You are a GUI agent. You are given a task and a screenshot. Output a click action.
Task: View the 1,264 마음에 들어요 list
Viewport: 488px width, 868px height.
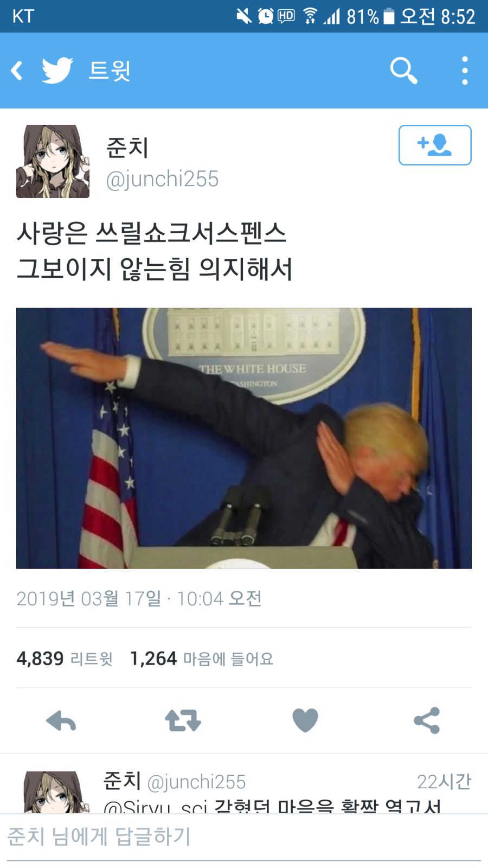tap(202, 659)
